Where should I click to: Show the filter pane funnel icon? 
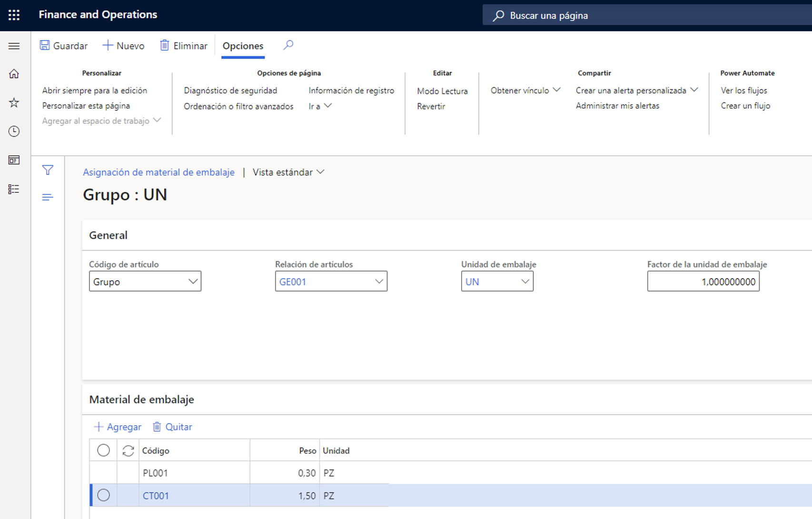tap(48, 170)
